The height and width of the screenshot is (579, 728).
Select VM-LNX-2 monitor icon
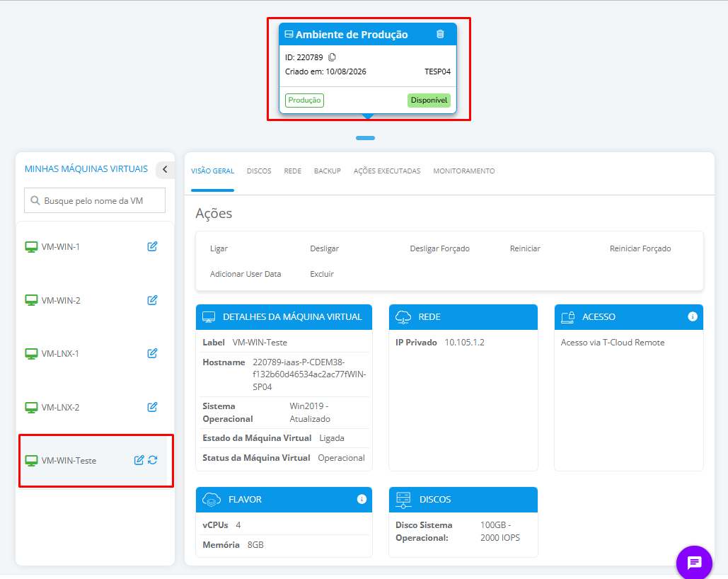[31, 408]
